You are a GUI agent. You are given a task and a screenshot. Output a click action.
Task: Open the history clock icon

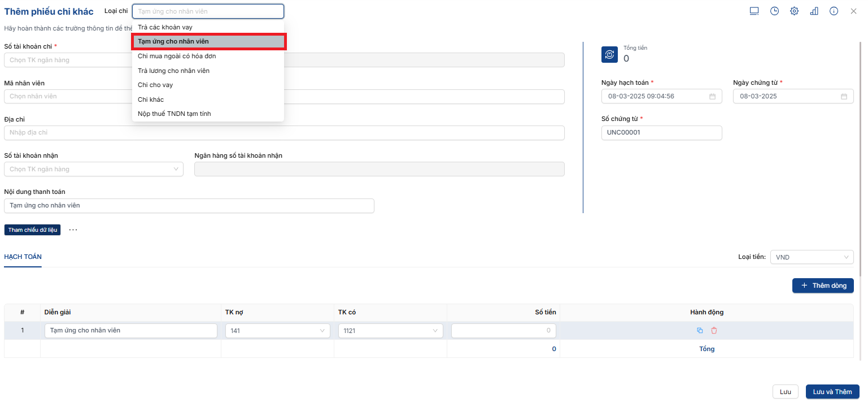[x=774, y=11]
